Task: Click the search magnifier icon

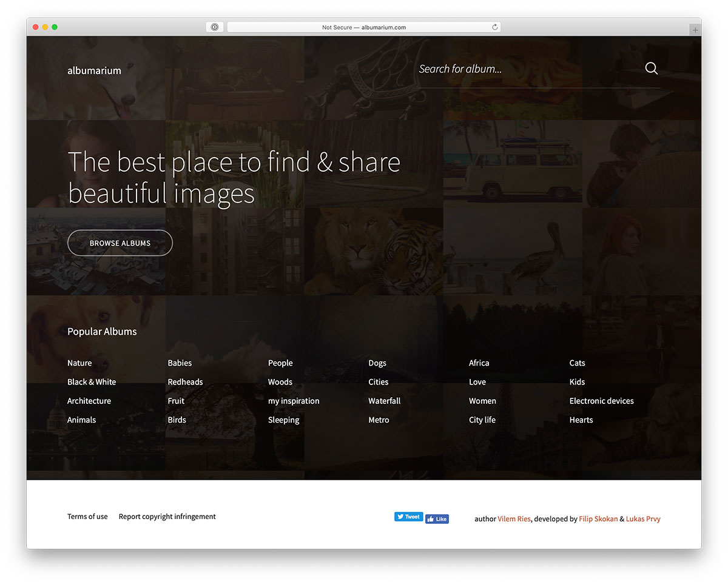Action: tap(651, 69)
